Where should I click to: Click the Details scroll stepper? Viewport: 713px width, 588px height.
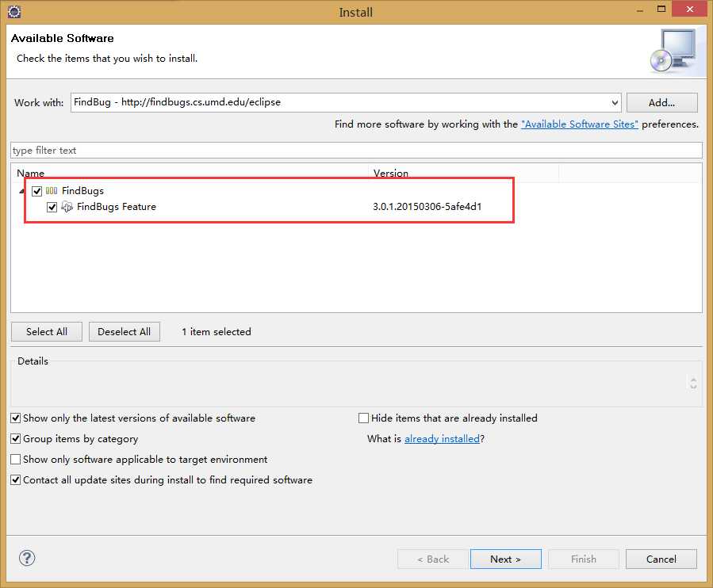click(693, 384)
